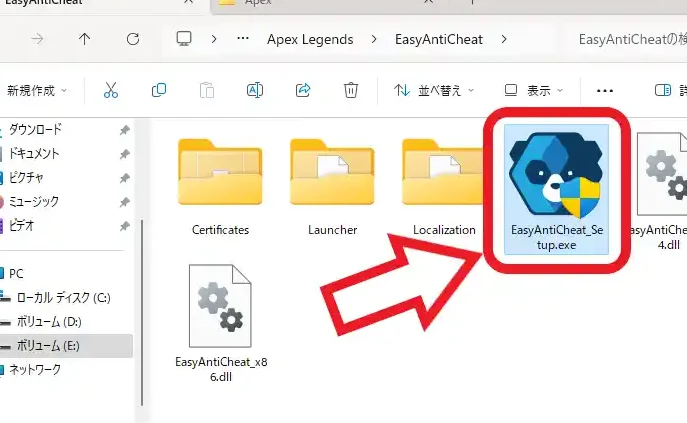Screen dimensions: 687x423
Task: Click the Copy icon in toolbar
Action: [x=159, y=90]
